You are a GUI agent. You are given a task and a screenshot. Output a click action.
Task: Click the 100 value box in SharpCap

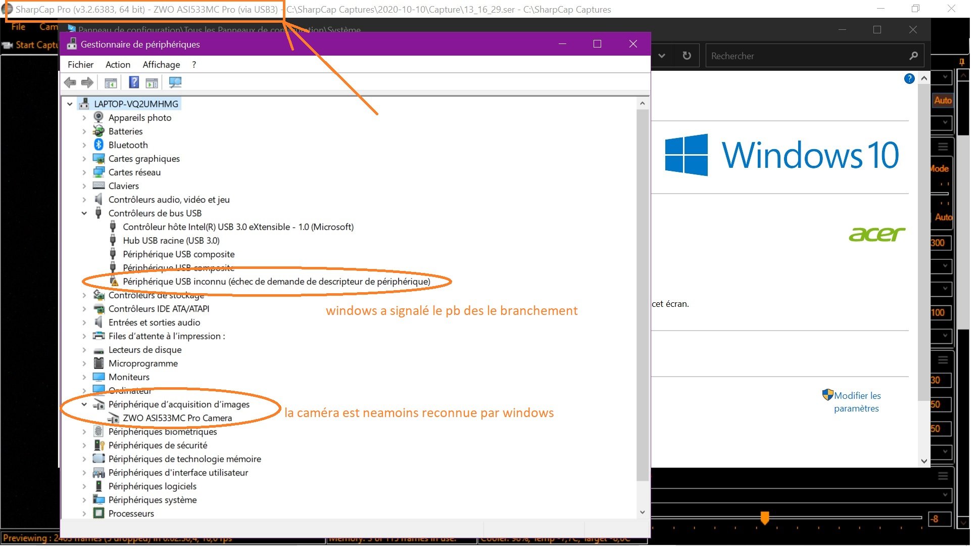[941, 312]
